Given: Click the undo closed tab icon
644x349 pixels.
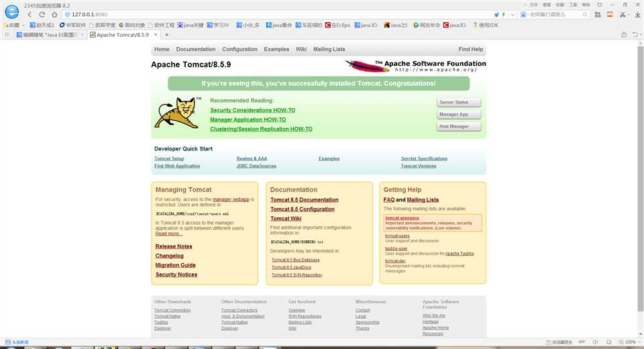Looking at the screenshot, I should (635, 34).
